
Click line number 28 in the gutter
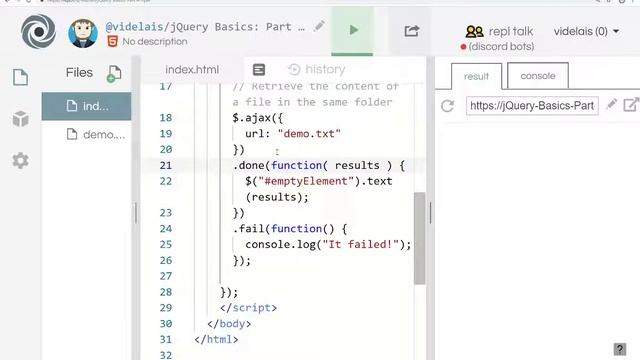[166, 292]
